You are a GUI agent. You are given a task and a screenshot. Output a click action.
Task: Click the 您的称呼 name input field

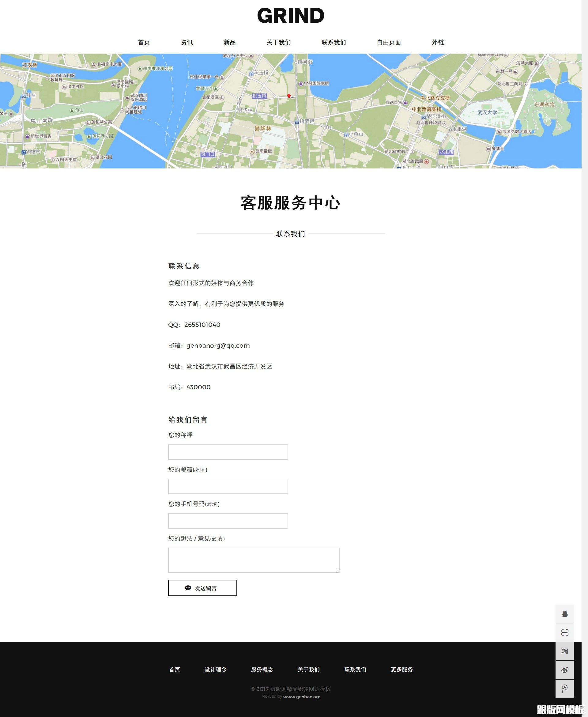click(228, 452)
